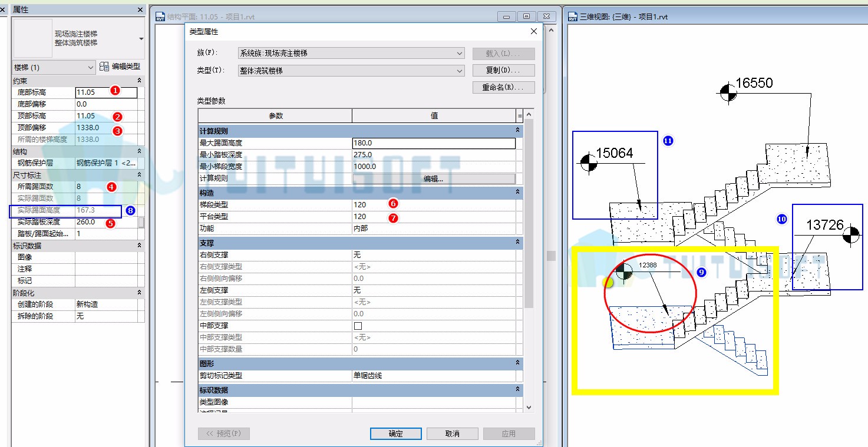The width and height of the screenshot is (868, 447).
Task: Open the 现场浇注楼梯 type selector dropdown
Action: [x=141, y=39]
